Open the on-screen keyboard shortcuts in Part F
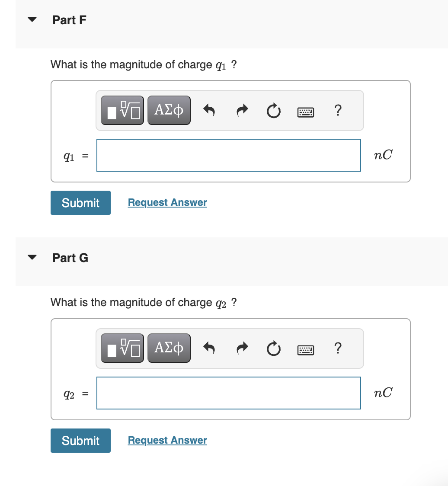This screenshot has height=486, width=448. tap(305, 112)
